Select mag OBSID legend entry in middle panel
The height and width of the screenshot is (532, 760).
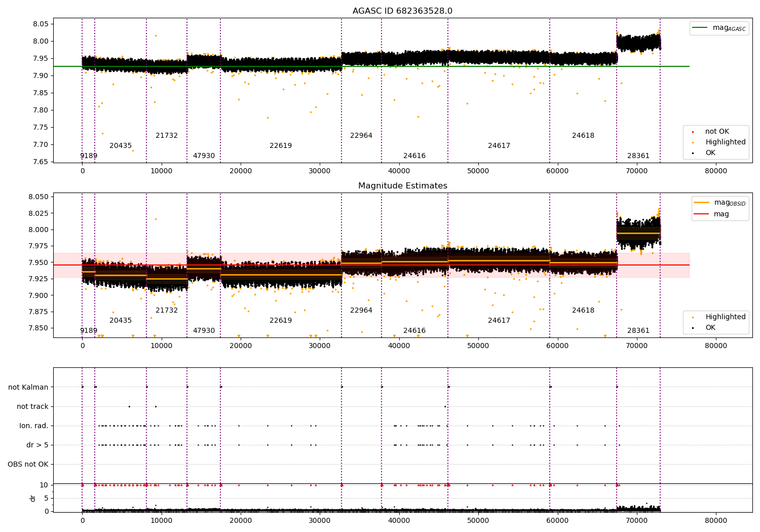[720, 203]
